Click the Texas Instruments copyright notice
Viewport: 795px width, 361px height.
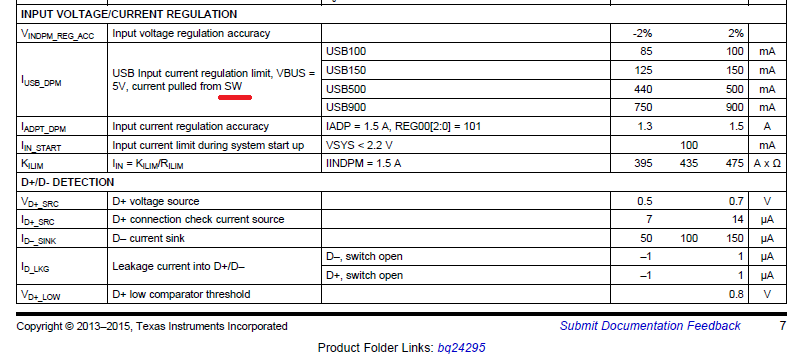(152, 327)
